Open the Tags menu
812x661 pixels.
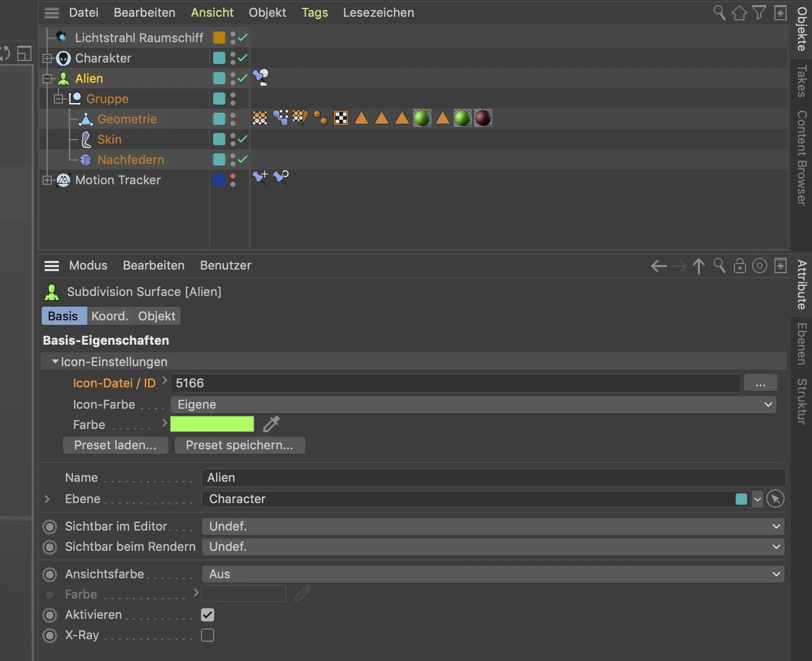(x=315, y=13)
